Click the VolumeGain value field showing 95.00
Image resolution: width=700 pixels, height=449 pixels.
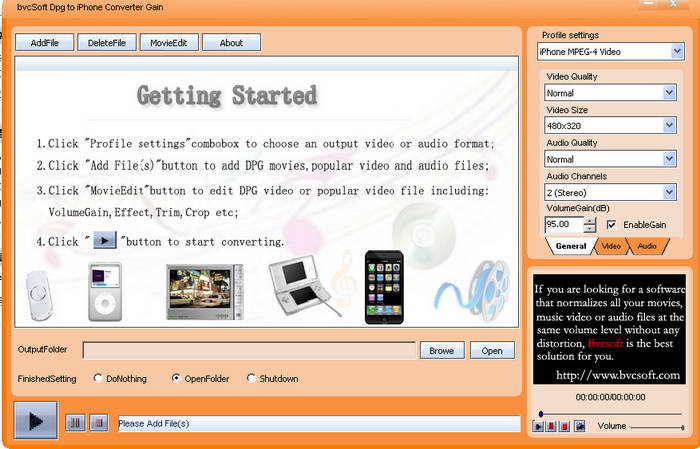pyautogui.click(x=564, y=224)
